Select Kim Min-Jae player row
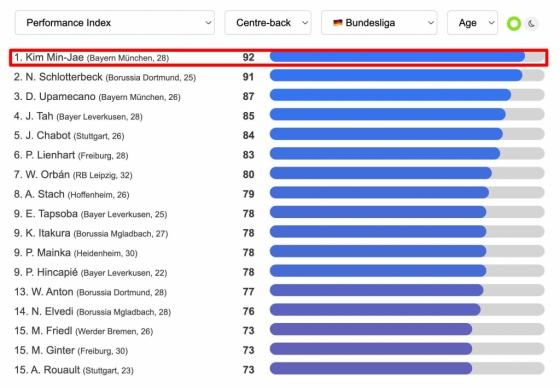 (x=279, y=58)
